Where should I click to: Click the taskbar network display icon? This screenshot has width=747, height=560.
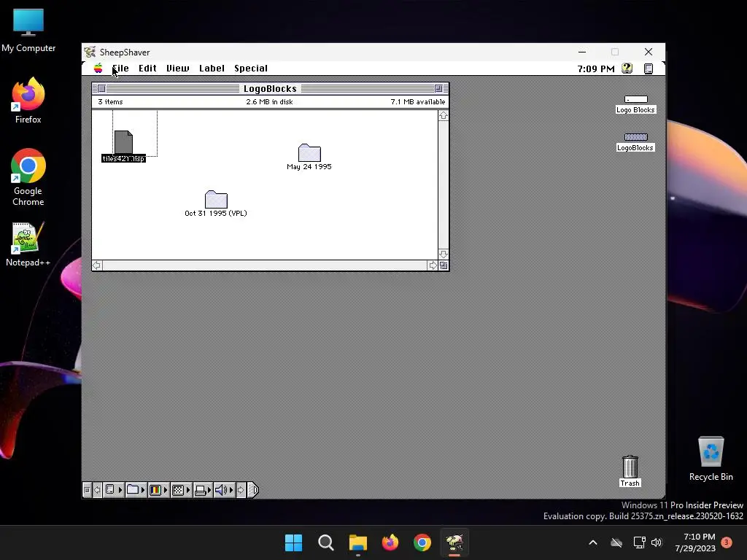tap(639, 542)
